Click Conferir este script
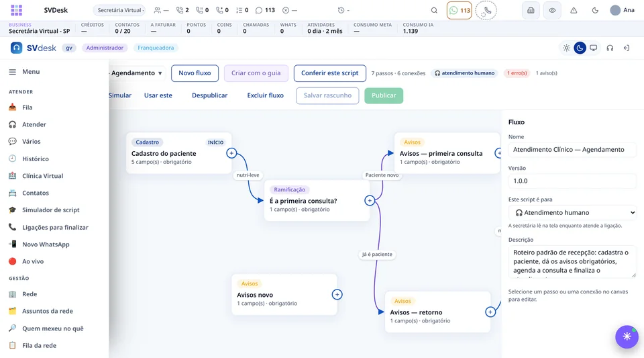Viewport: 644px width, 358px height. pyautogui.click(x=330, y=73)
